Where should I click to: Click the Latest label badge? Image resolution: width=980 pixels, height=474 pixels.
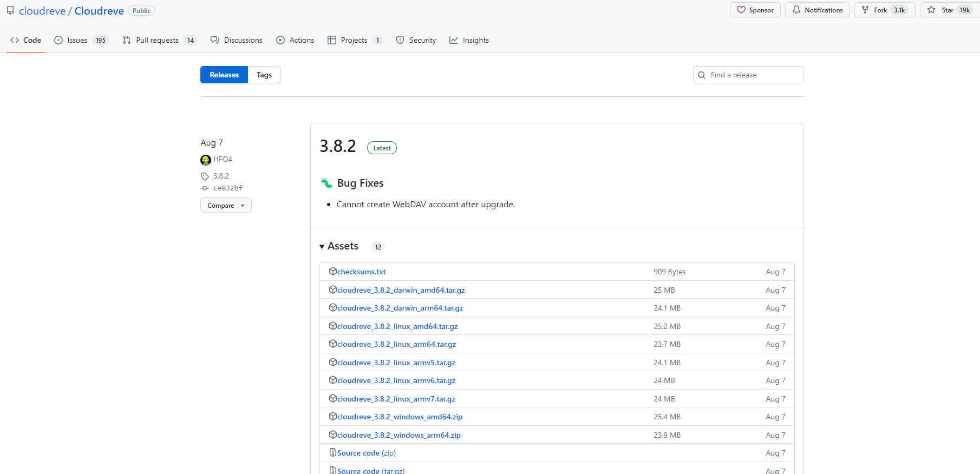(382, 148)
